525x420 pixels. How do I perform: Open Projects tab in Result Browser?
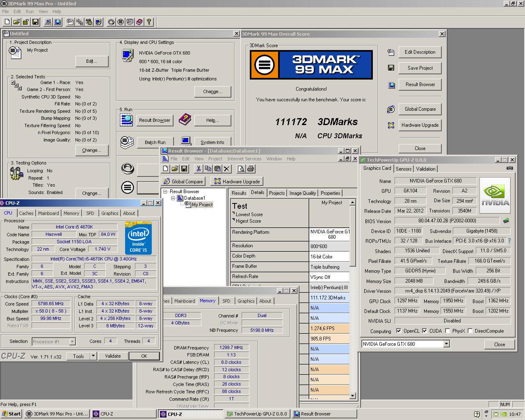[277, 193]
